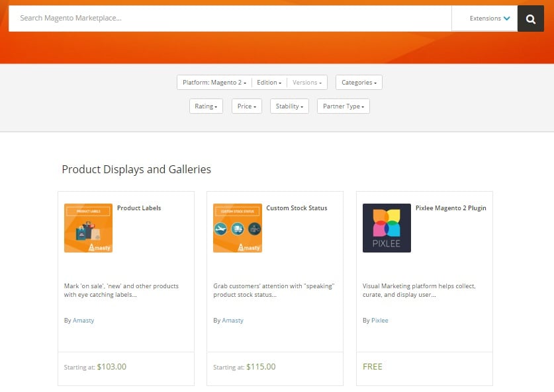This screenshot has height=392, width=554.
Task: Click the $115.00 starting price
Action: click(261, 367)
